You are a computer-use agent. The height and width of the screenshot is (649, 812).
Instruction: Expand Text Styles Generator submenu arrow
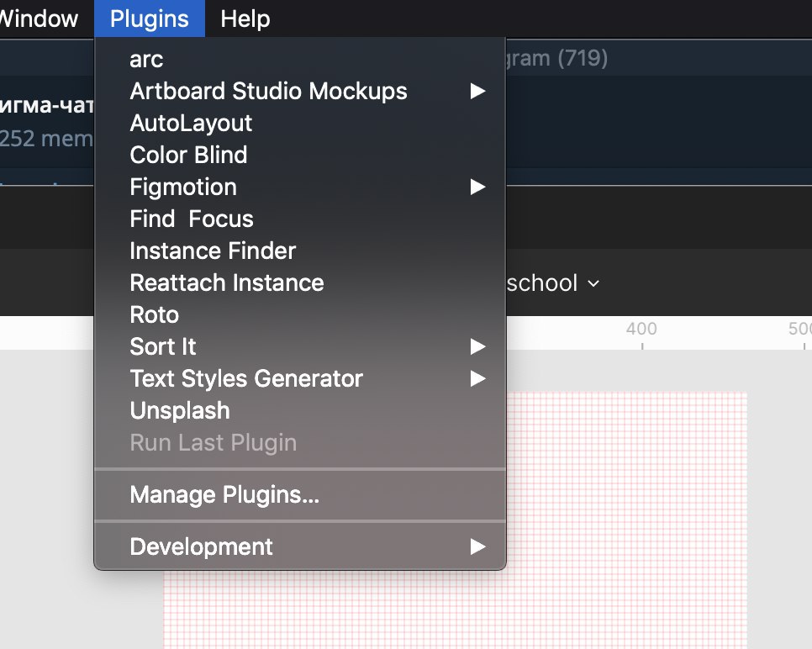tap(477, 378)
